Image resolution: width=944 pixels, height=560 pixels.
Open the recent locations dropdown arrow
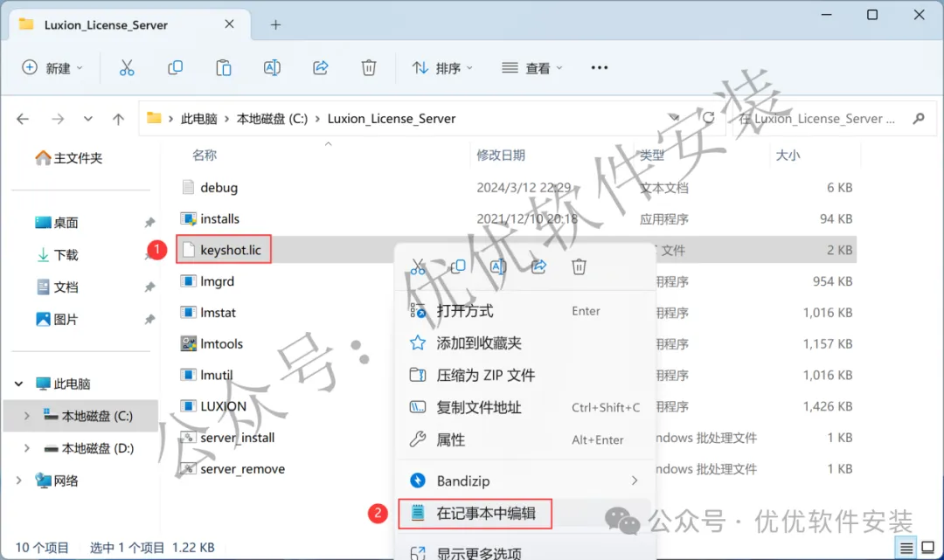[88, 119]
